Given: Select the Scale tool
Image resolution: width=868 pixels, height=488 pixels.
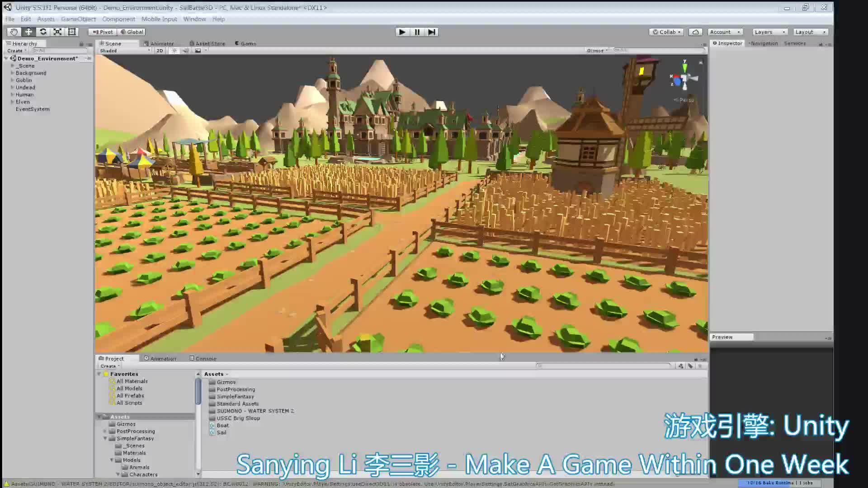Looking at the screenshot, I should pos(57,32).
